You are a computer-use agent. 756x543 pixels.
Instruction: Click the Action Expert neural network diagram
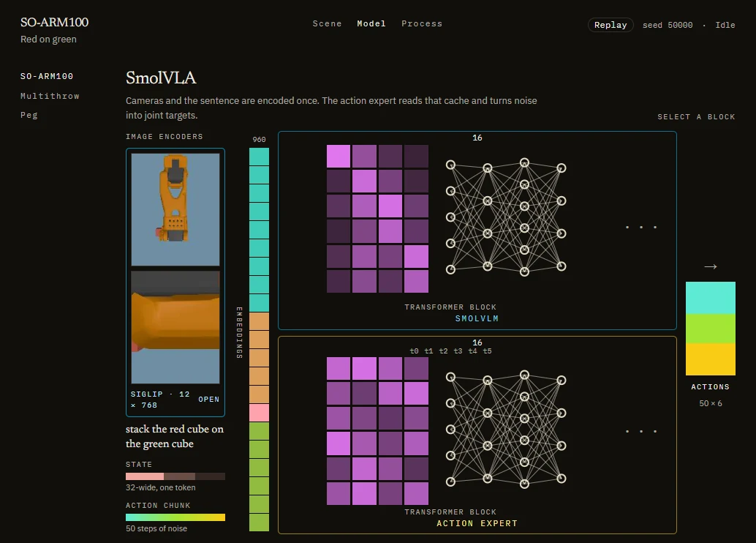coord(506,429)
